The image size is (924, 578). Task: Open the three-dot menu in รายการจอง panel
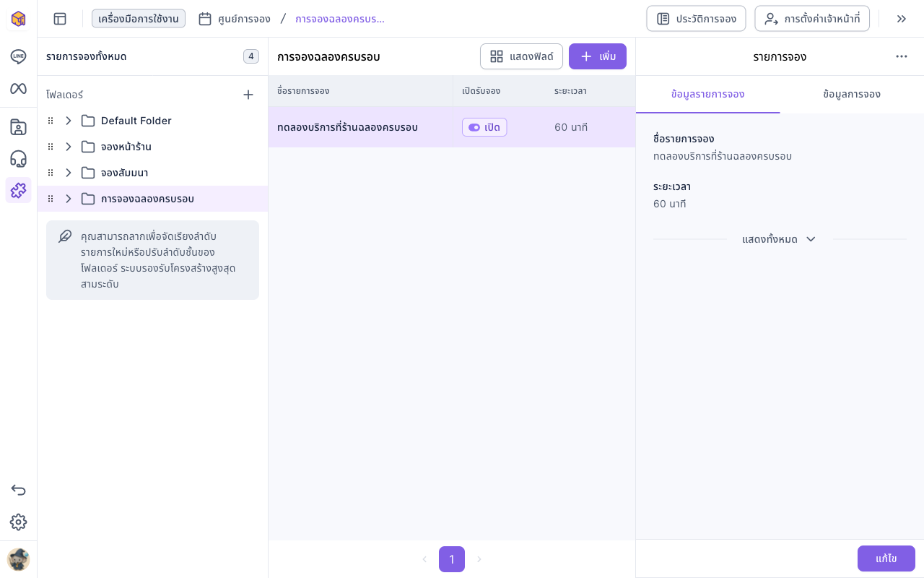click(x=902, y=56)
